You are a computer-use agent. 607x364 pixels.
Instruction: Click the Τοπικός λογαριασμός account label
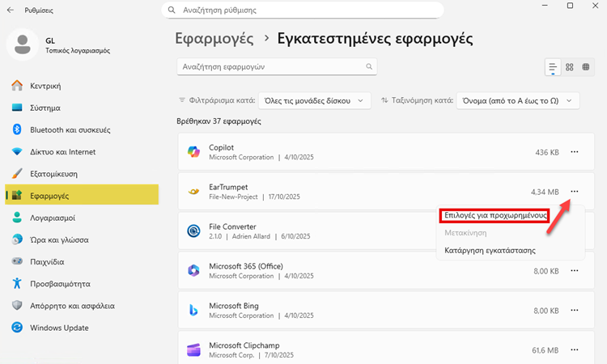click(x=78, y=51)
